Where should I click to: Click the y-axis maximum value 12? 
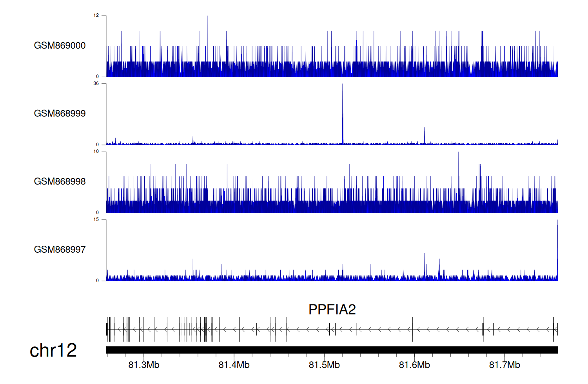click(96, 16)
